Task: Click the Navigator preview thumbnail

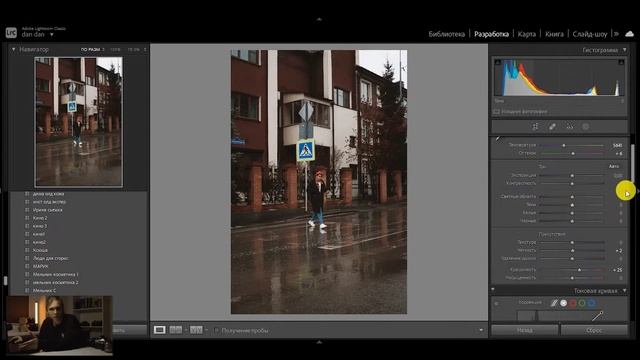Action: [x=78, y=122]
